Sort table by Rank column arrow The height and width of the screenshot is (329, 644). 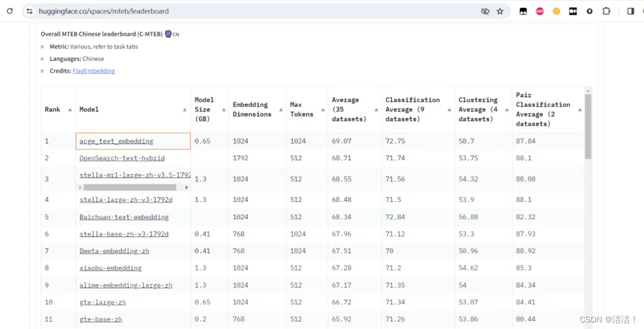point(70,109)
